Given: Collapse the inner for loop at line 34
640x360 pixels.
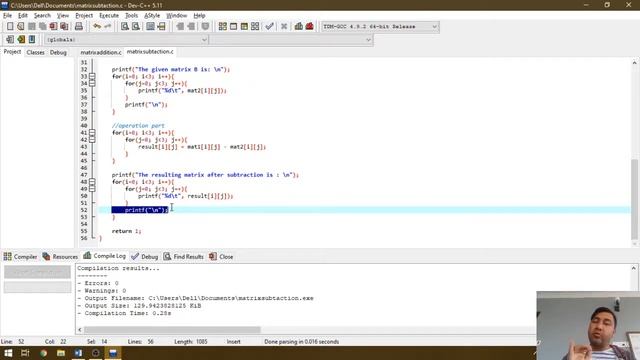Looking at the screenshot, I should (x=92, y=83).
